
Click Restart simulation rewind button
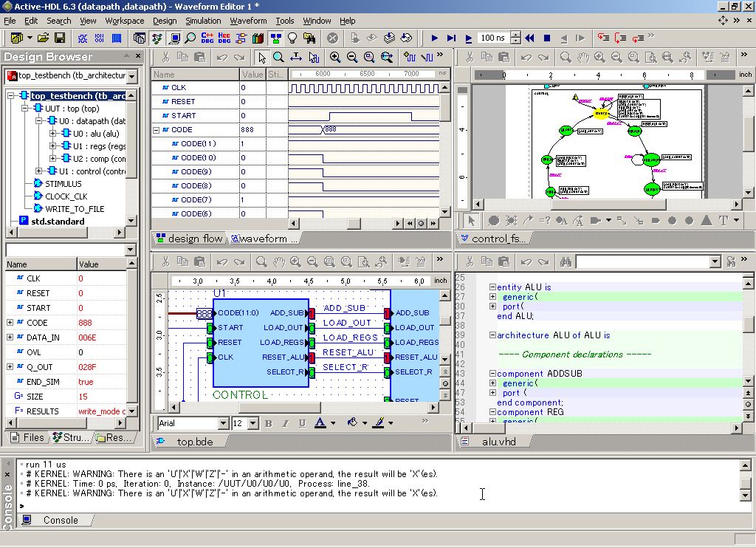pos(529,38)
